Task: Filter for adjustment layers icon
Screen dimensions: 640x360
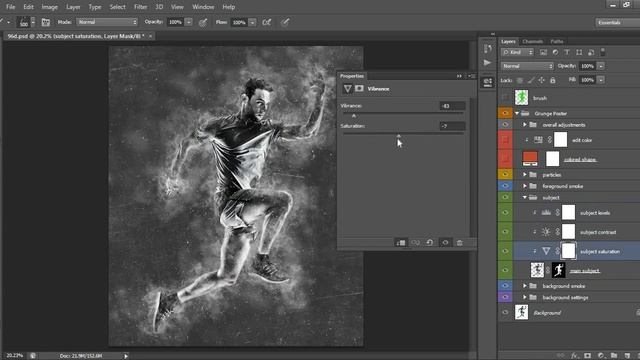Action: click(555, 52)
